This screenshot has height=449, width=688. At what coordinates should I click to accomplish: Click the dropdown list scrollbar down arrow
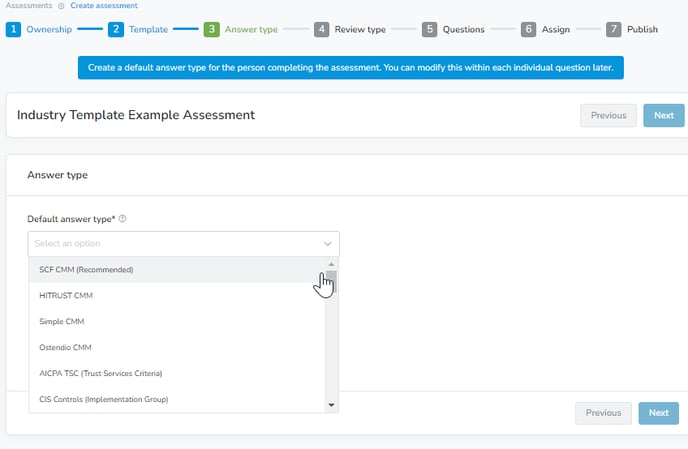[331, 405]
